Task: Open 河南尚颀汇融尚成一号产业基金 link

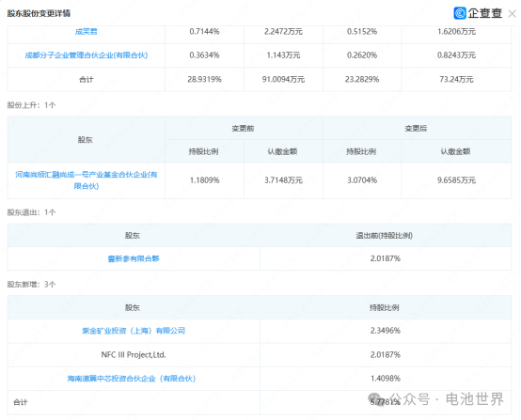Action: (87, 180)
